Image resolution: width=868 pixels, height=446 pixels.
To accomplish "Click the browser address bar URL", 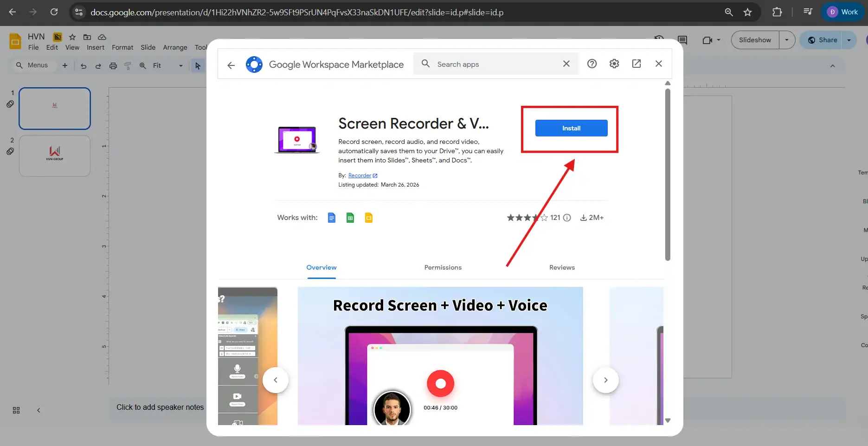I will [x=297, y=13].
